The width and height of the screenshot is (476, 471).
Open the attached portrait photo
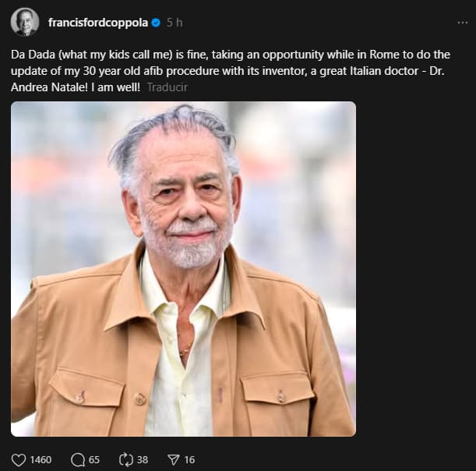coord(183,269)
